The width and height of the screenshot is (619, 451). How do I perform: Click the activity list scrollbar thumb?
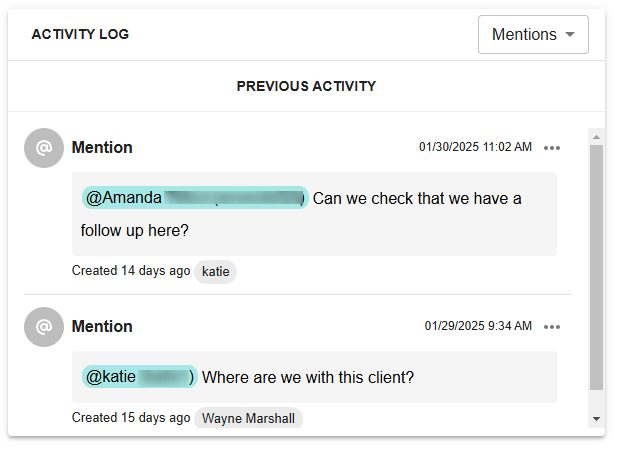(596, 267)
